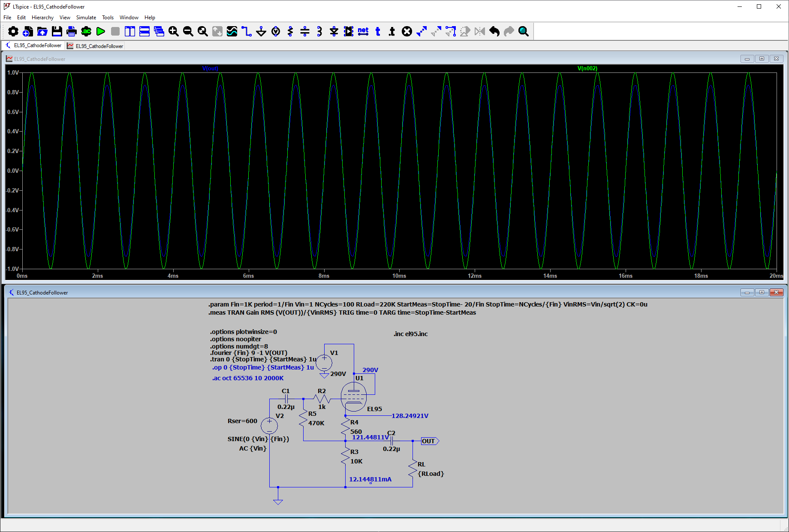
Task: Zoom out with the minus magnifier
Action: [x=188, y=31]
